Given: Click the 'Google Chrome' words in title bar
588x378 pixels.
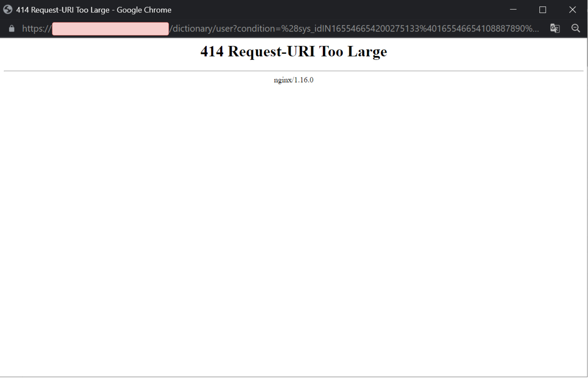Looking at the screenshot, I should pyautogui.click(x=144, y=10).
